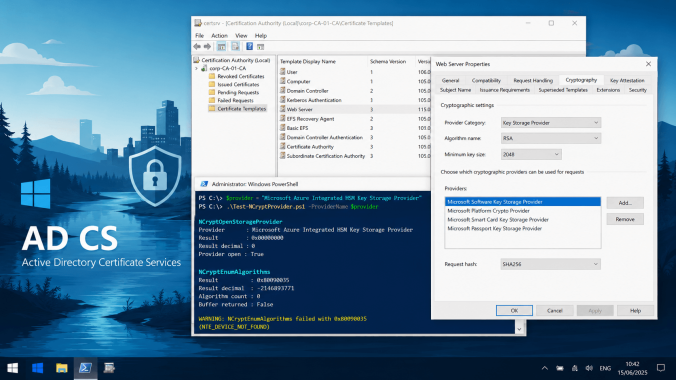The width and height of the screenshot is (676, 380).
Task: Select Microsoft Smart Card Key Storage Provider
Action: click(523, 220)
